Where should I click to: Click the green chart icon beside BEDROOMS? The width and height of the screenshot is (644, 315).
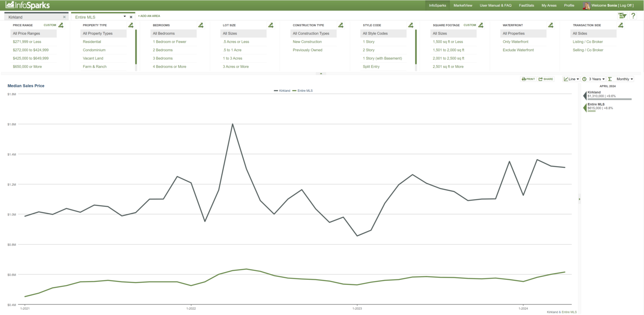click(x=201, y=25)
